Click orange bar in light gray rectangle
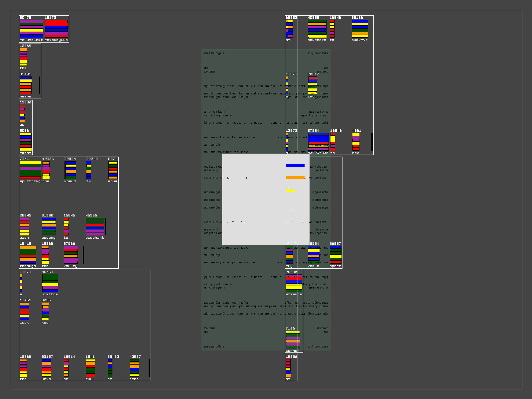Screen dimensions: 532x399 [295, 178]
